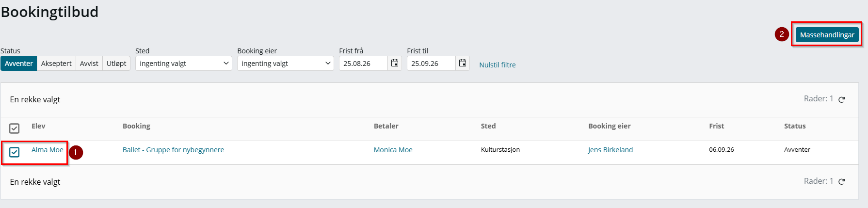Toggle the select-all header checkbox

click(x=15, y=128)
